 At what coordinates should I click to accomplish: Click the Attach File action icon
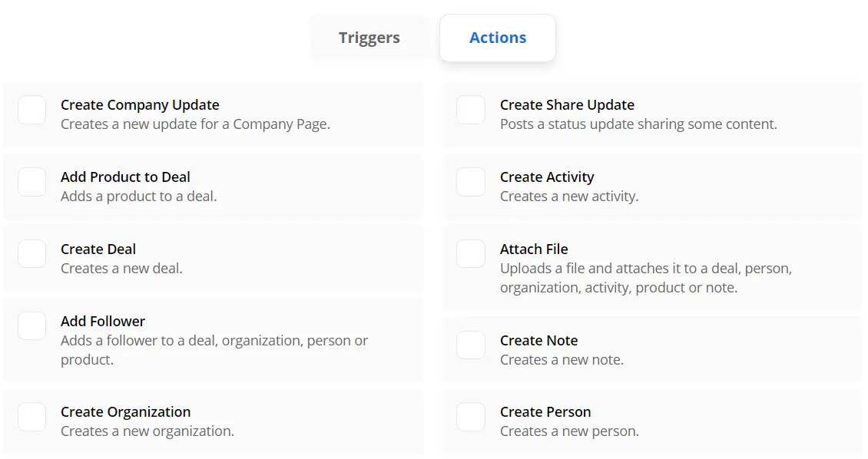[x=471, y=253]
